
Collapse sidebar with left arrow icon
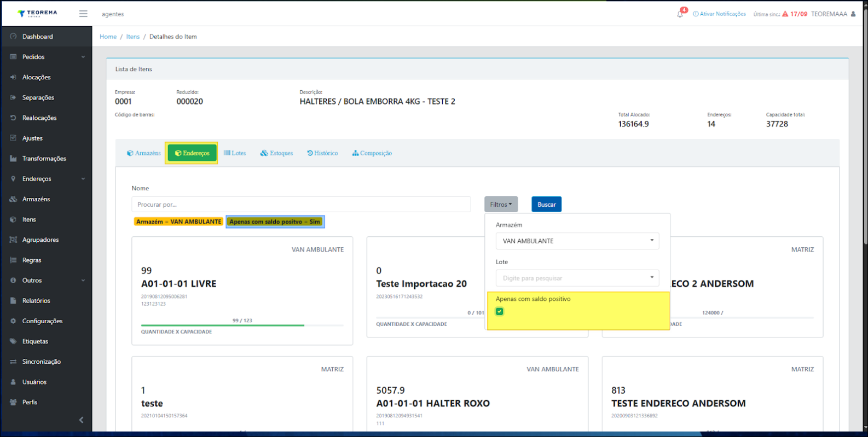[81, 420]
